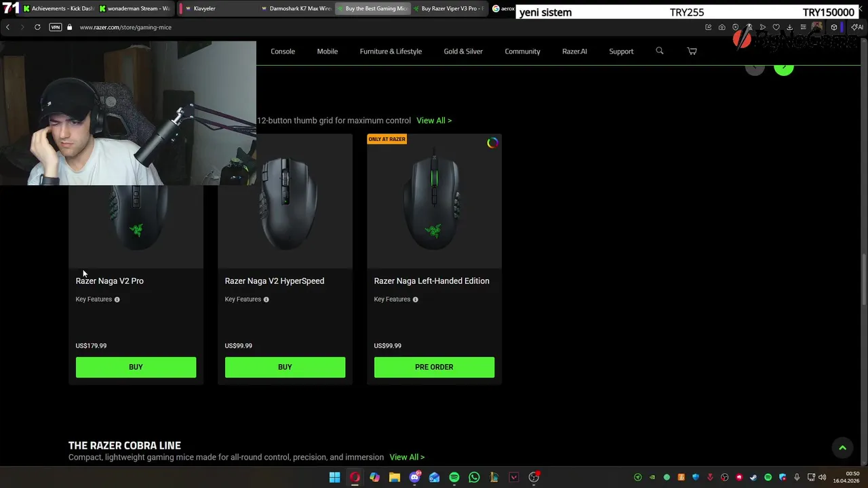The image size is (868, 488).
Task: Open the Gold & Silver menu
Action: click(x=463, y=52)
